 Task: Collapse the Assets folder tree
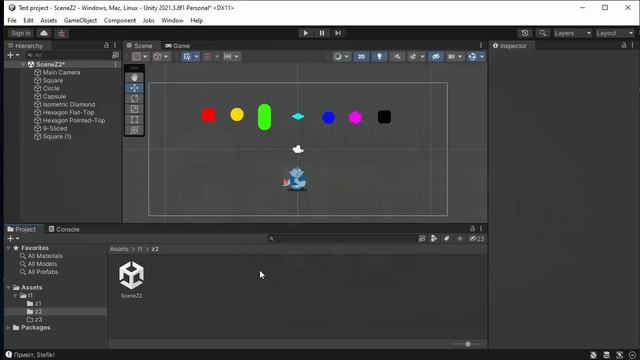pos(9,288)
